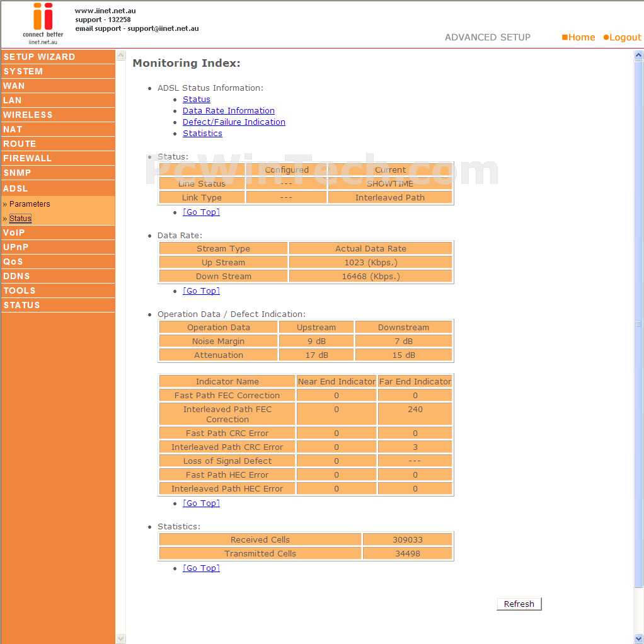
Task: Click main page scrollbar down arrow
Action: 638,639
